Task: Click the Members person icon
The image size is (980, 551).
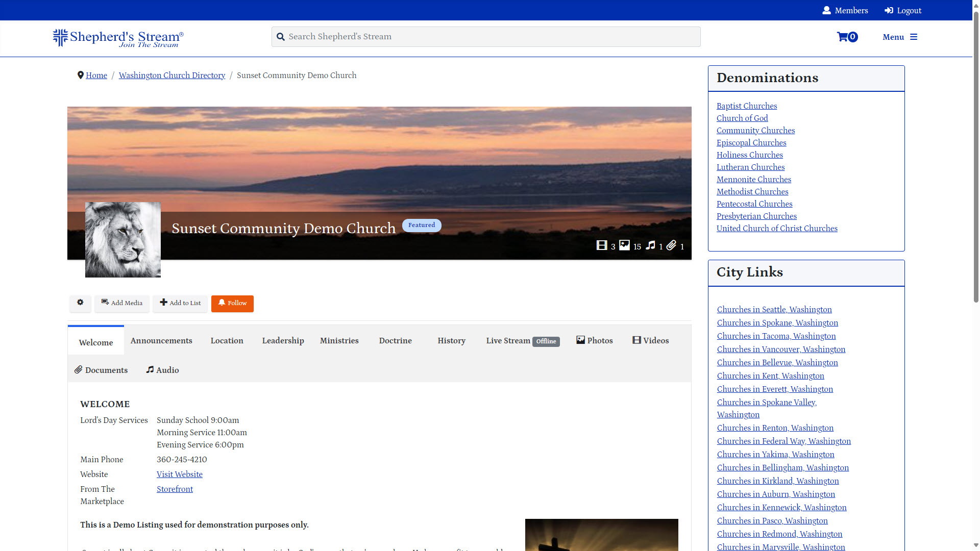Action: pos(826,10)
